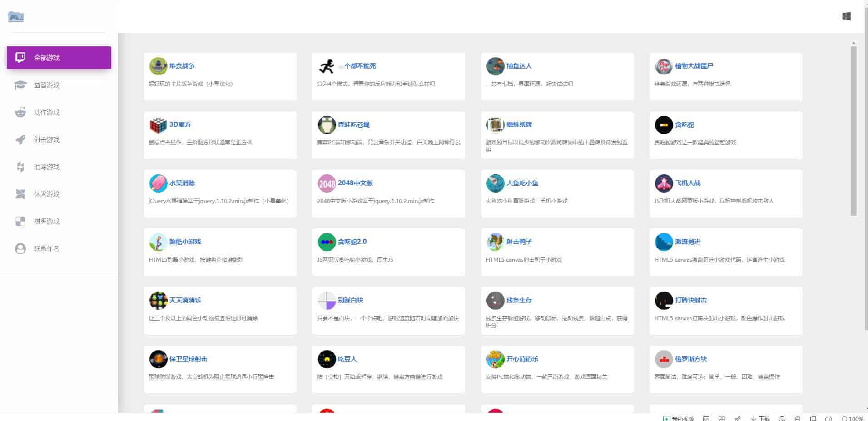Click the checkerboard icon for 棋牌游戏
Image resolution: width=868 pixels, height=421 pixels.
coord(20,221)
